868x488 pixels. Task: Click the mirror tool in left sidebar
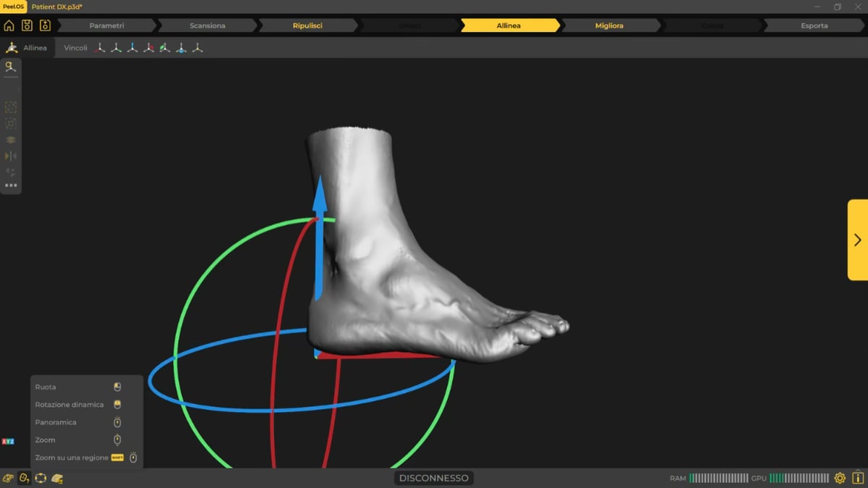(11, 156)
